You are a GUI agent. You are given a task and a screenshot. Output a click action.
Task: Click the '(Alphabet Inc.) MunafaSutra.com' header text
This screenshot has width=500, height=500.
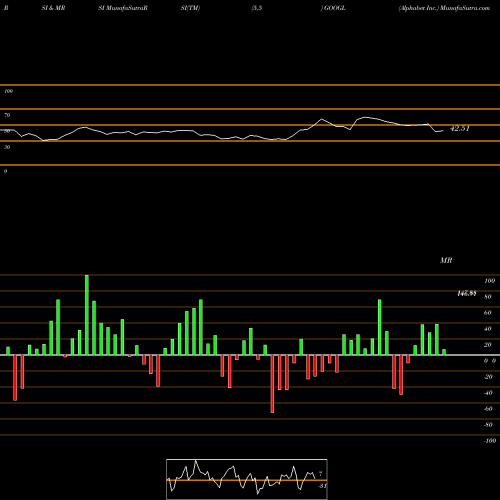coord(444,8)
